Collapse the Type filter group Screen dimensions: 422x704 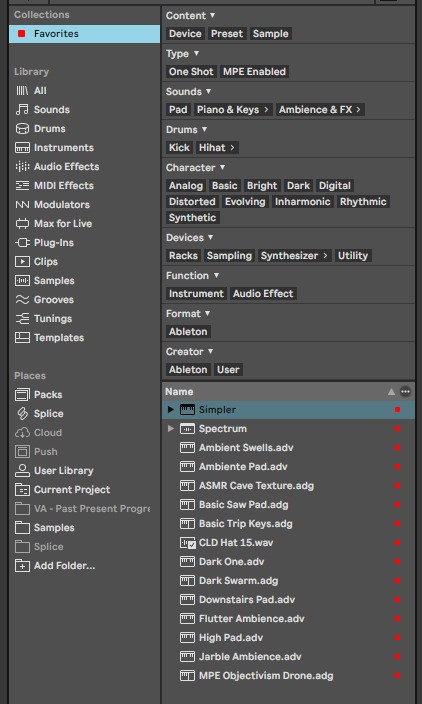196,53
